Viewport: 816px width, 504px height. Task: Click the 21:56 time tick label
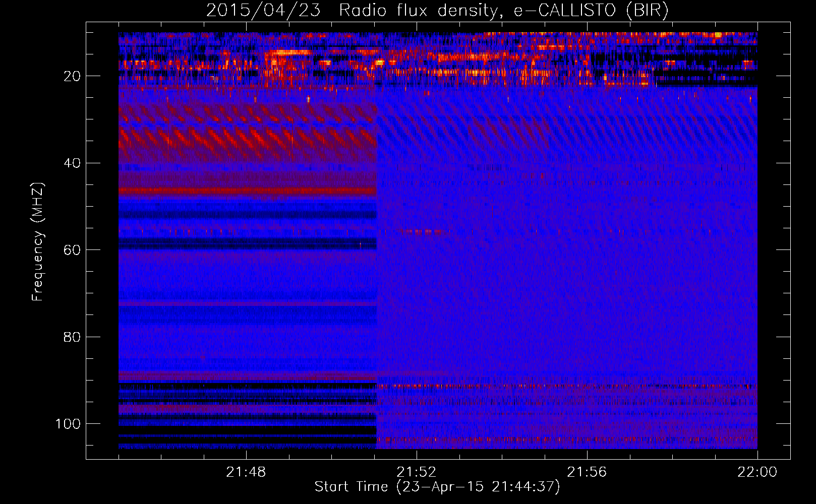point(587,472)
